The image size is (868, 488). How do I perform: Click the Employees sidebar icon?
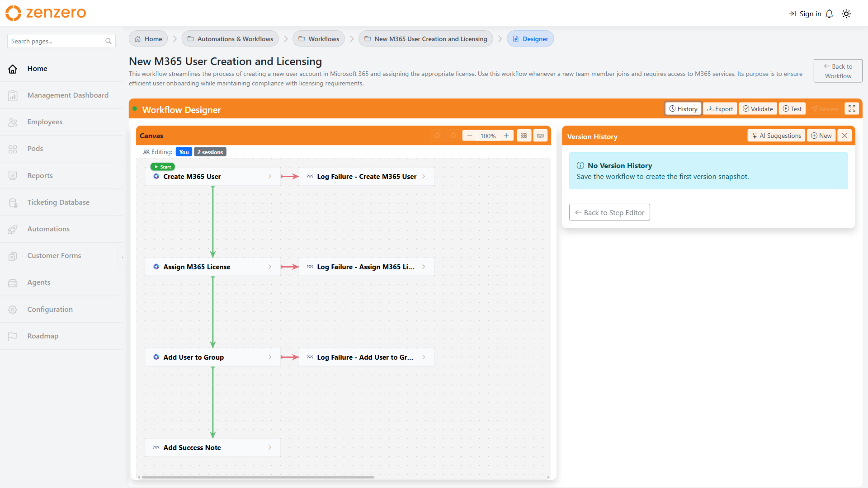pyautogui.click(x=13, y=122)
